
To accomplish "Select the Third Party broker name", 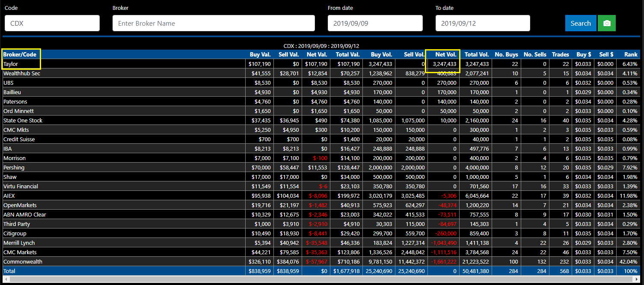I will (x=17, y=224).
